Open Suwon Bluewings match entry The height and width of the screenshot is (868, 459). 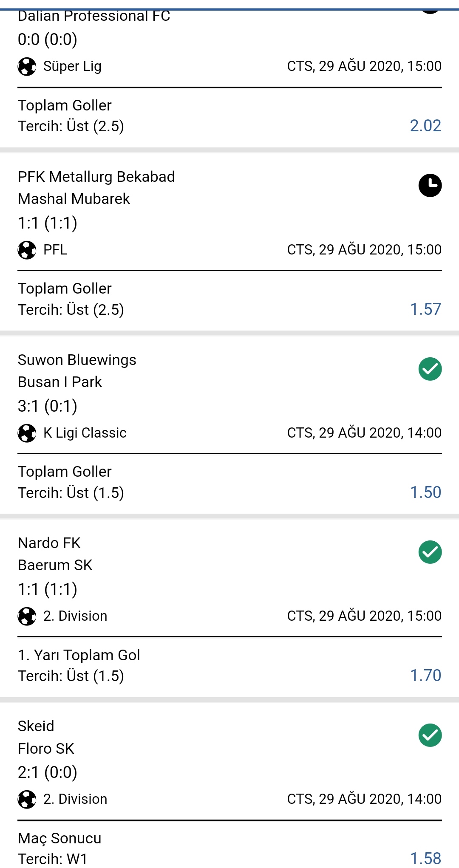pyautogui.click(x=77, y=360)
